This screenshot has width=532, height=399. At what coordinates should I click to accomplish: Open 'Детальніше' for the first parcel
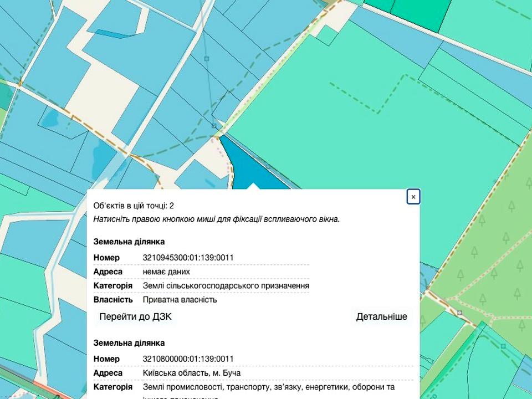(x=381, y=317)
